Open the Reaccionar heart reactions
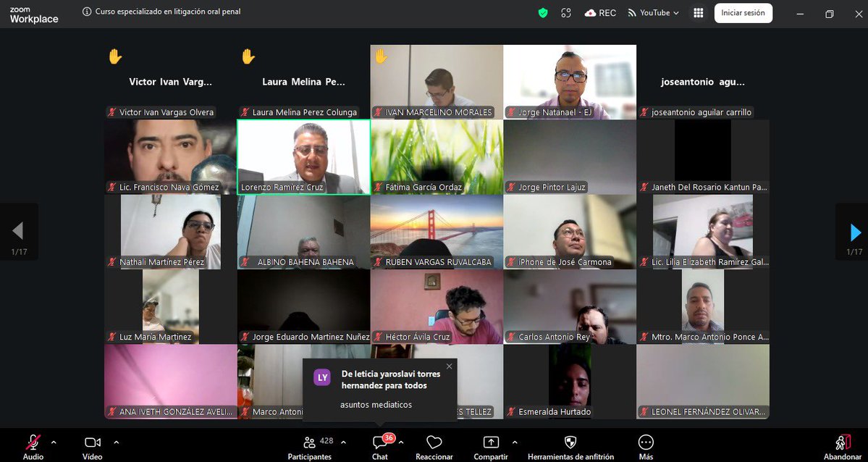This screenshot has width=868, height=462. click(x=434, y=447)
